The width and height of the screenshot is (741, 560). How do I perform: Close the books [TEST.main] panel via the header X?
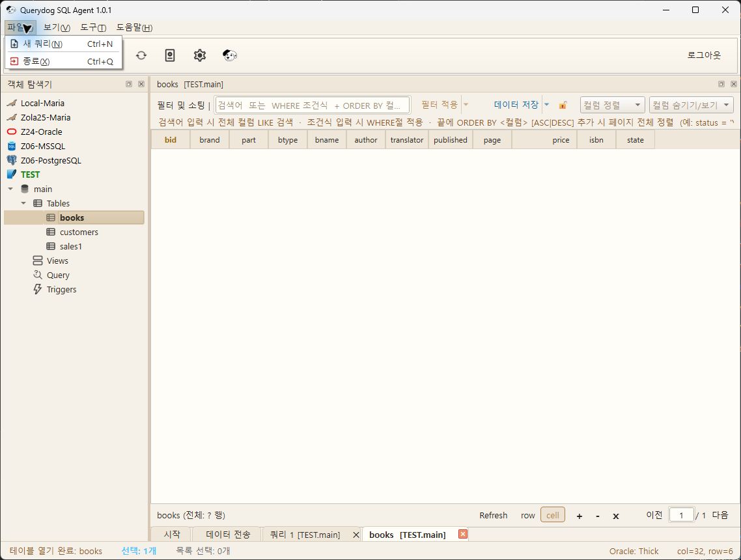(733, 84)
